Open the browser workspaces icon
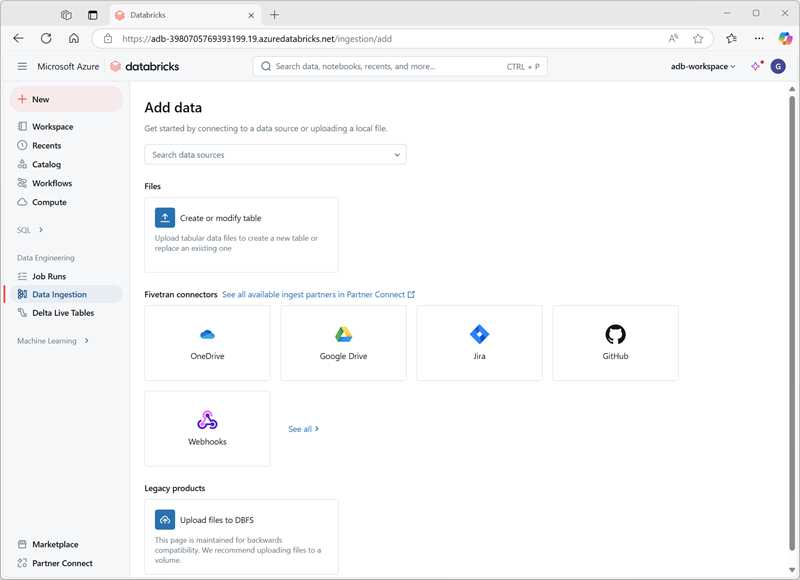 (66, 15)
